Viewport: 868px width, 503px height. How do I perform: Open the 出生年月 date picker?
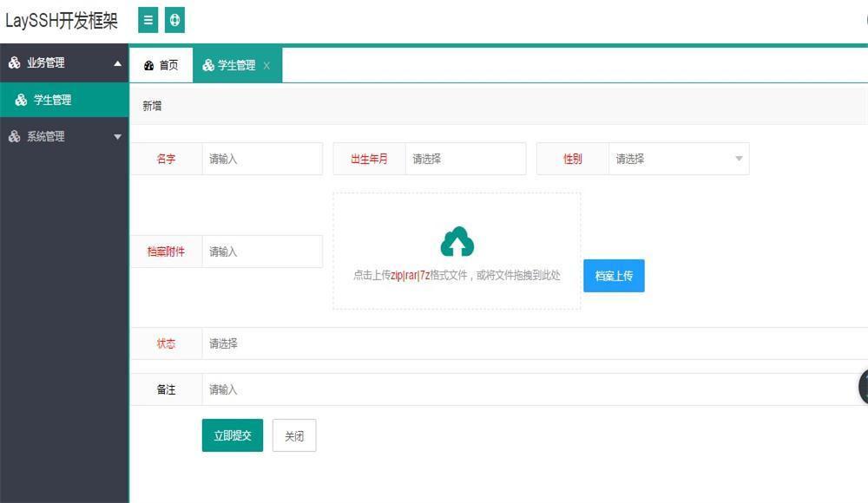coord(465,159)
